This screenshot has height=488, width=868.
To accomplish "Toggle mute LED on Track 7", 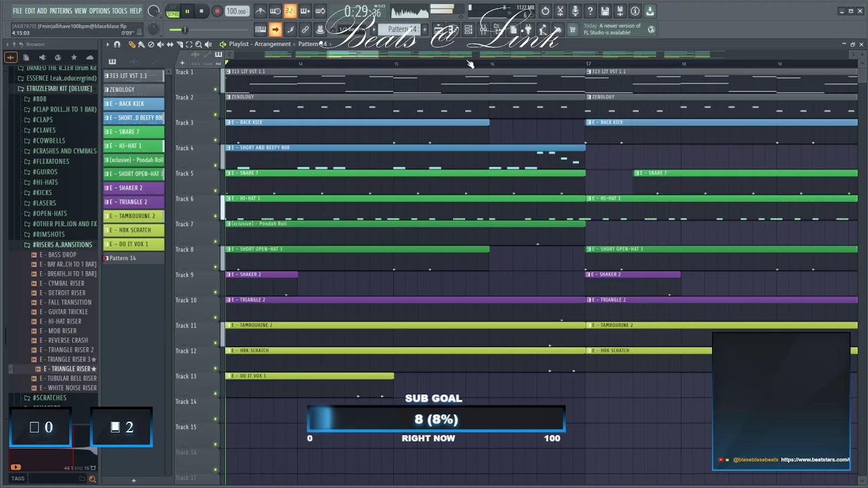I will click(x=216, y=241).
